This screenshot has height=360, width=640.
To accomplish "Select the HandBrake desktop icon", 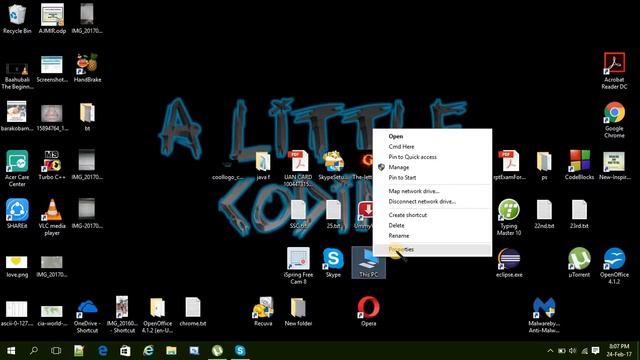I will (x=87, y=67).
